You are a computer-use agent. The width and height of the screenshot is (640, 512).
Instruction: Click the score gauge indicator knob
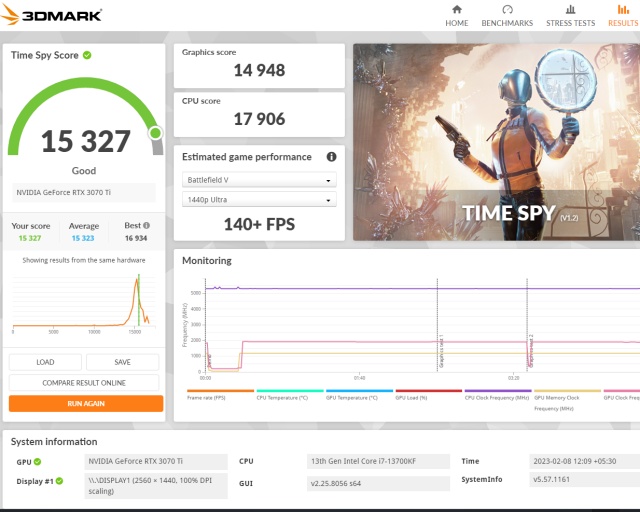click(155, 133)
